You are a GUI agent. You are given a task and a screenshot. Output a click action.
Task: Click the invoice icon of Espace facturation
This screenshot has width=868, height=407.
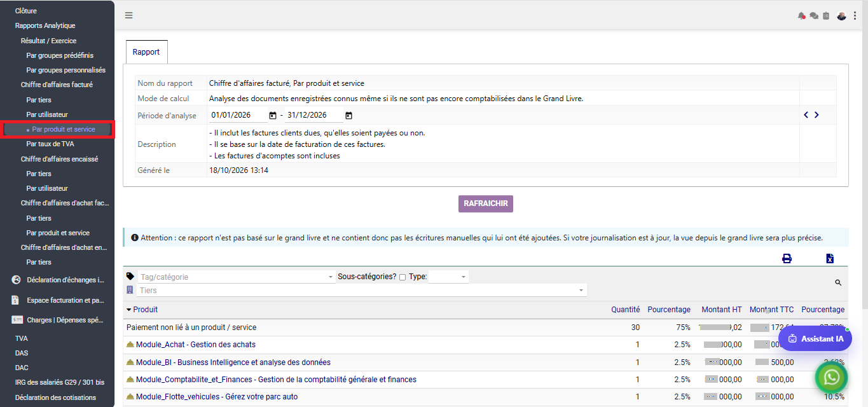[16, 300]
